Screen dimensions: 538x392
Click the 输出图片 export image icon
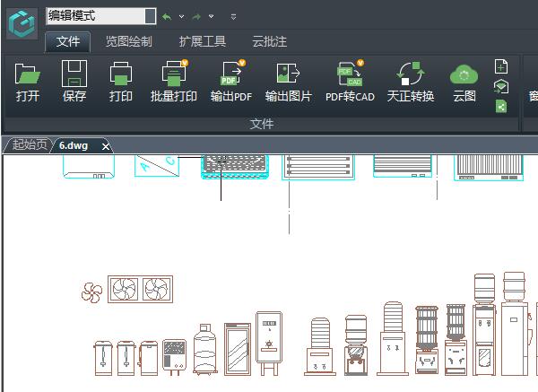pos(288,74)
